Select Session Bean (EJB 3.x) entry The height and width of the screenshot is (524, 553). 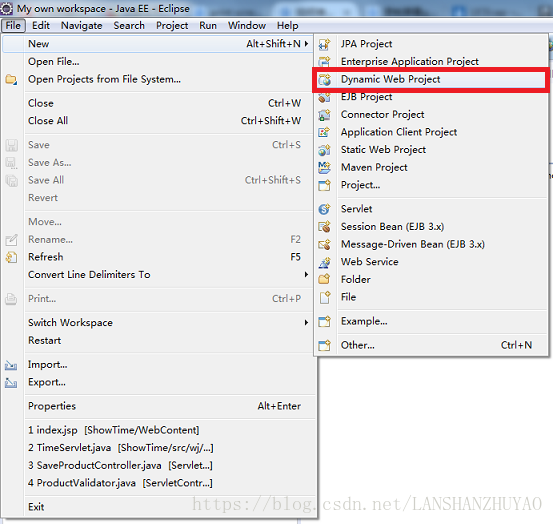(x=431, y=227)
